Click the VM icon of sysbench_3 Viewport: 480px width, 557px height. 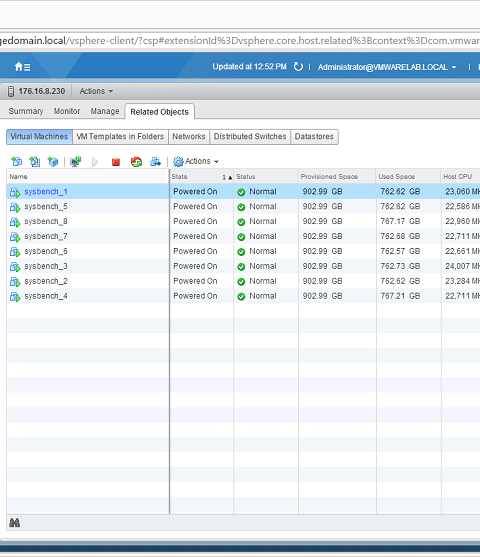[15, 267]
